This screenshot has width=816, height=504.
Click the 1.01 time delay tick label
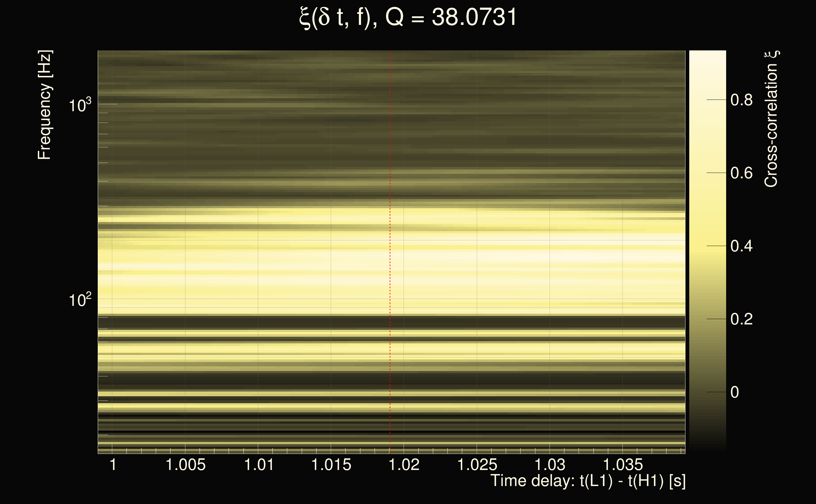[x=259, y=465]
